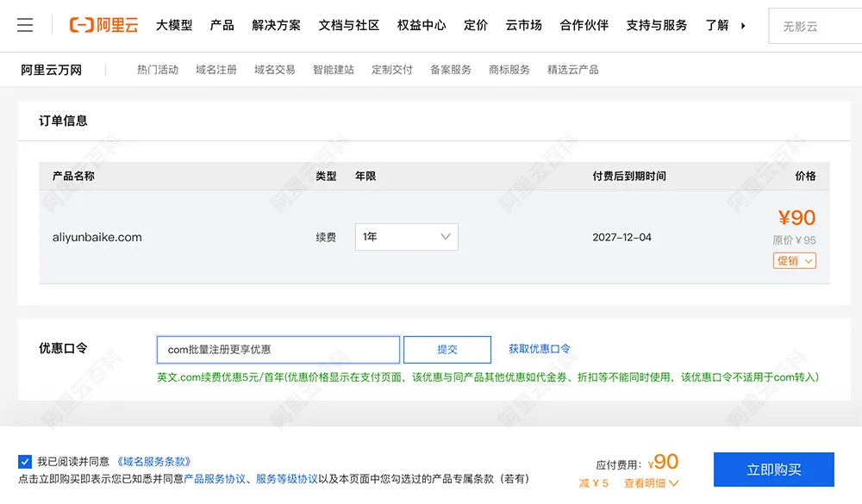Select 云市场 from the top menu
Viewport: 862px width, 504px height.
tap(523, 26)
